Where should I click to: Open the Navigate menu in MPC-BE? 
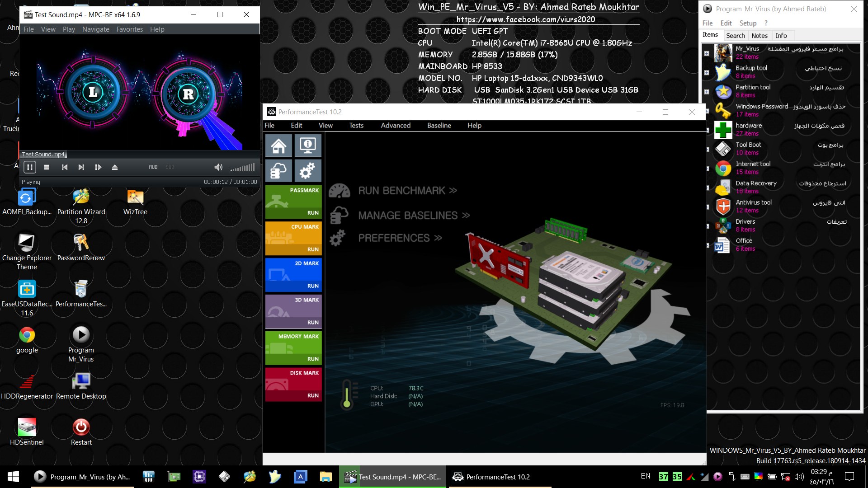pos(96,29)
